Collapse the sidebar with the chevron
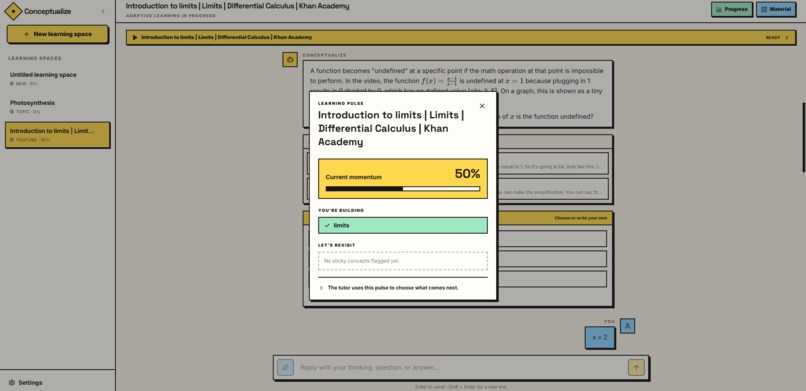This screenshot has height=391, width=806. coord(103,11)
